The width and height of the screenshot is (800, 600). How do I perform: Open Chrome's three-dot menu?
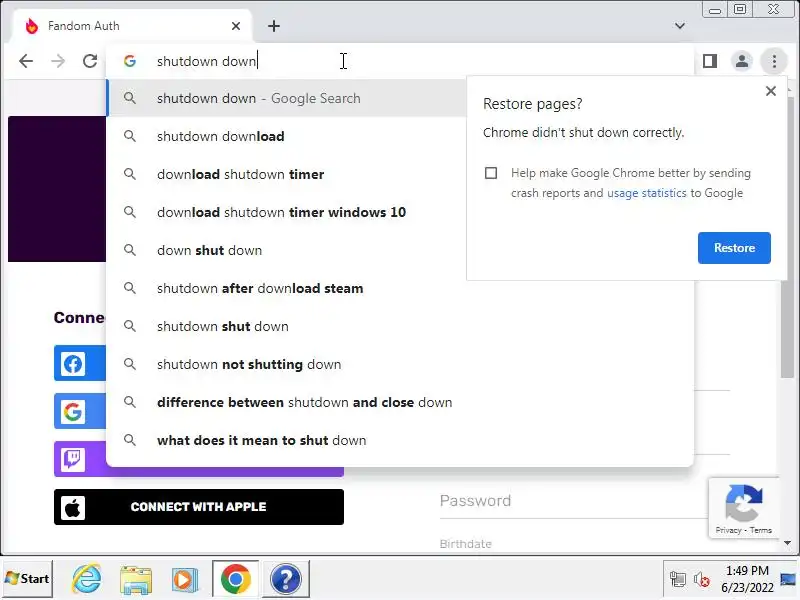pos(774,61)
